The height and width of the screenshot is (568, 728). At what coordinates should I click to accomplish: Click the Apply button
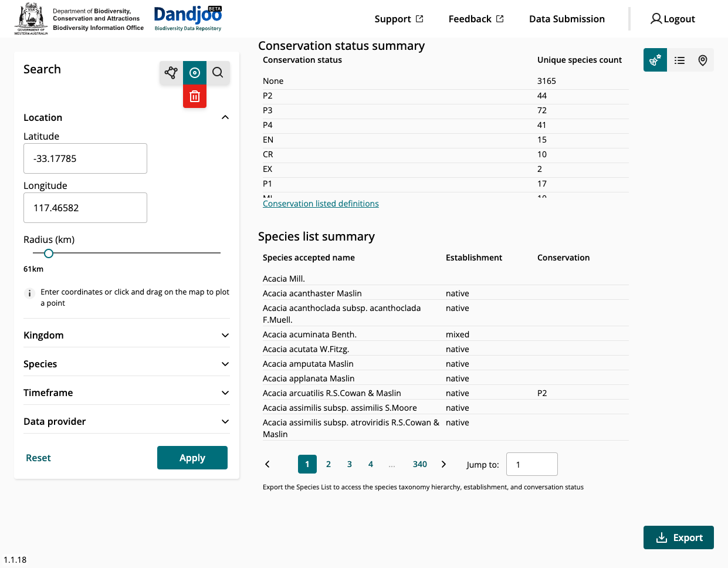[x=192, y=458]
